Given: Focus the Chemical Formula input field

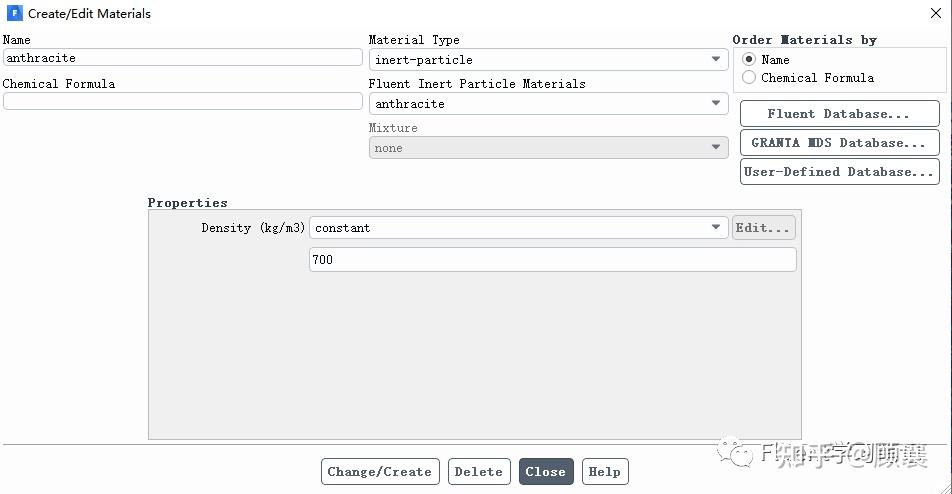Looking at the screenshot, I should pos(182,102).
